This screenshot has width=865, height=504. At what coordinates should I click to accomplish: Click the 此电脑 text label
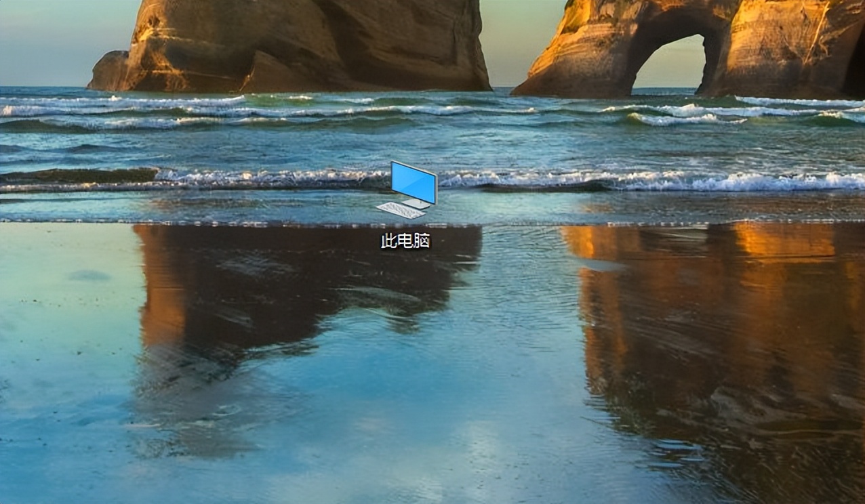405,242
